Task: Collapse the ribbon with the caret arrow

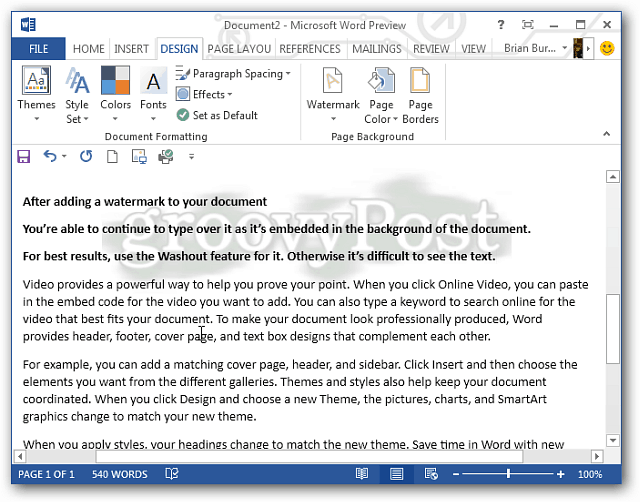Action: tap(607, 134)
